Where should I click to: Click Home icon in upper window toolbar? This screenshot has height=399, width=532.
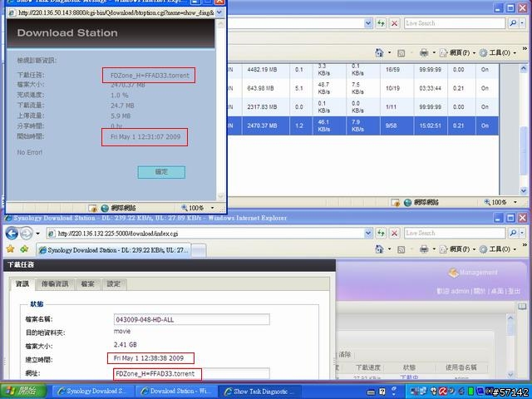[x=379, y=52]
